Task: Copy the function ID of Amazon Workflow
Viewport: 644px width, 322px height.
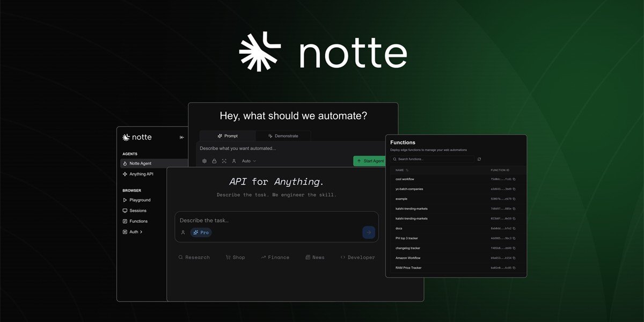Action: [x=514, y=258]
